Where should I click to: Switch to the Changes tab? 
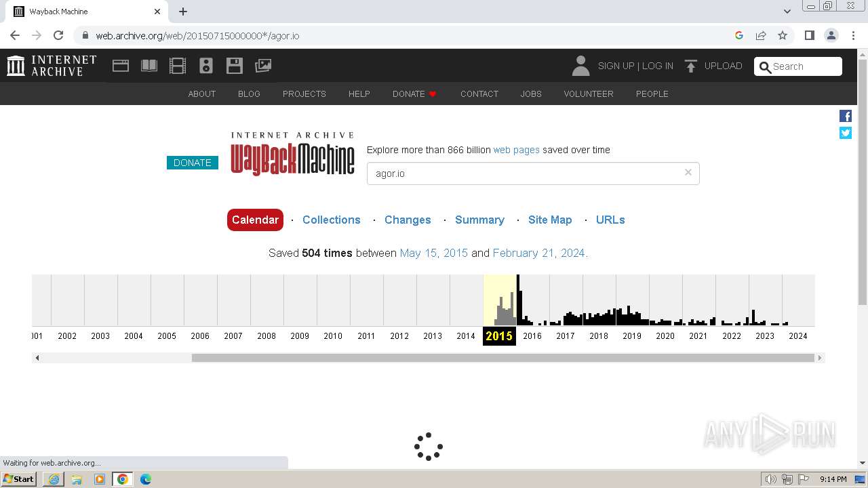(408, 220)
